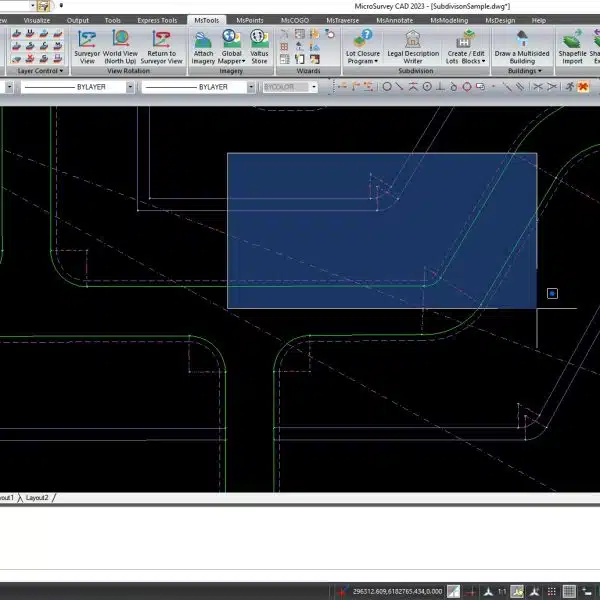Click the circle snap icon in toolbar
This screenshot has width=600, height=600.
pyautogui.click(x=388, y=87)
